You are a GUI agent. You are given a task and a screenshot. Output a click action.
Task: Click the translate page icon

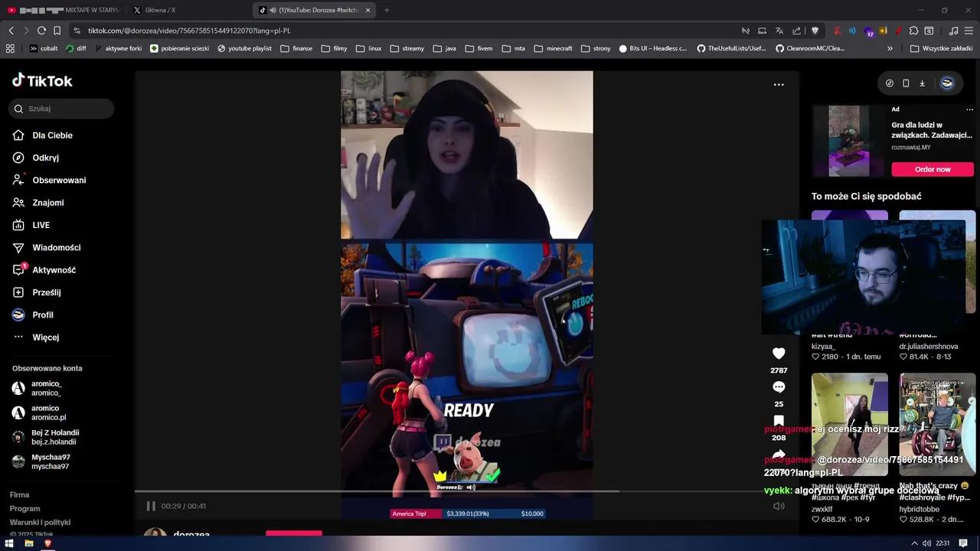(x=779, y=31)
